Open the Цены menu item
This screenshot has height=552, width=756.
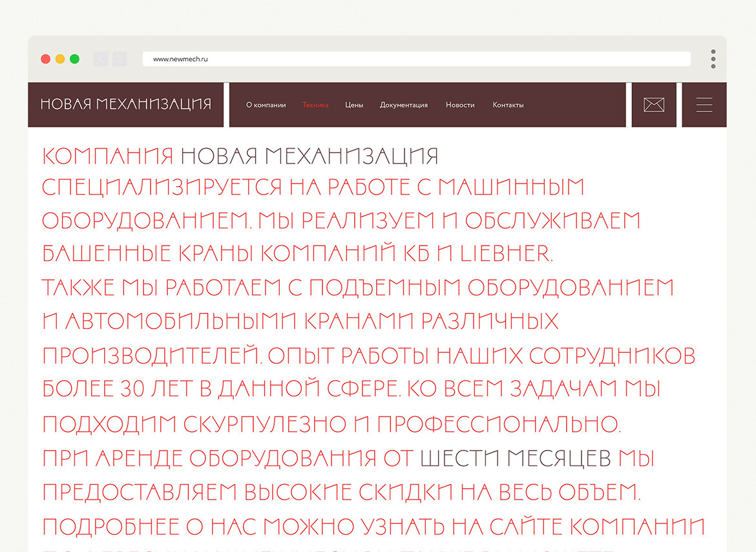[x=354, y=105]
